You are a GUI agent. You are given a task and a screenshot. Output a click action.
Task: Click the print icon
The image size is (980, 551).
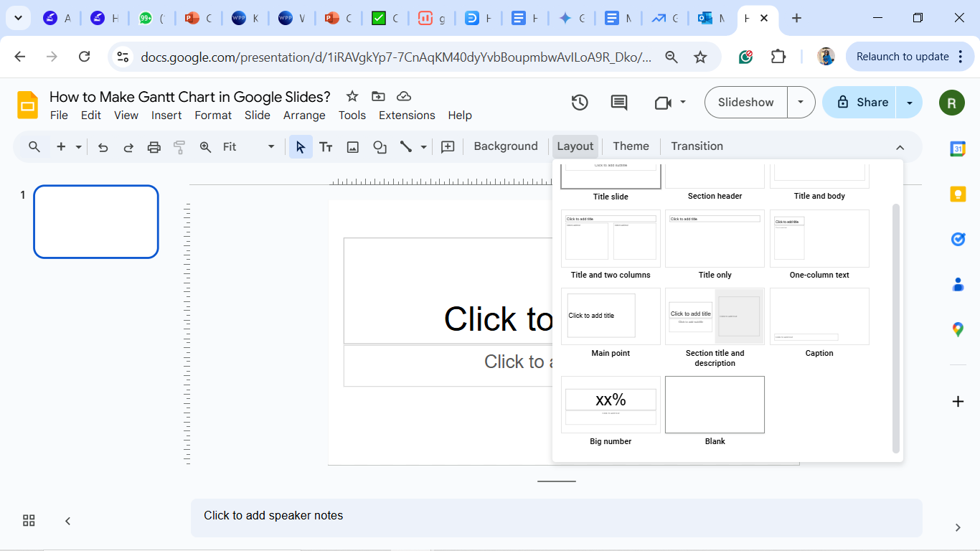(154, 147)
